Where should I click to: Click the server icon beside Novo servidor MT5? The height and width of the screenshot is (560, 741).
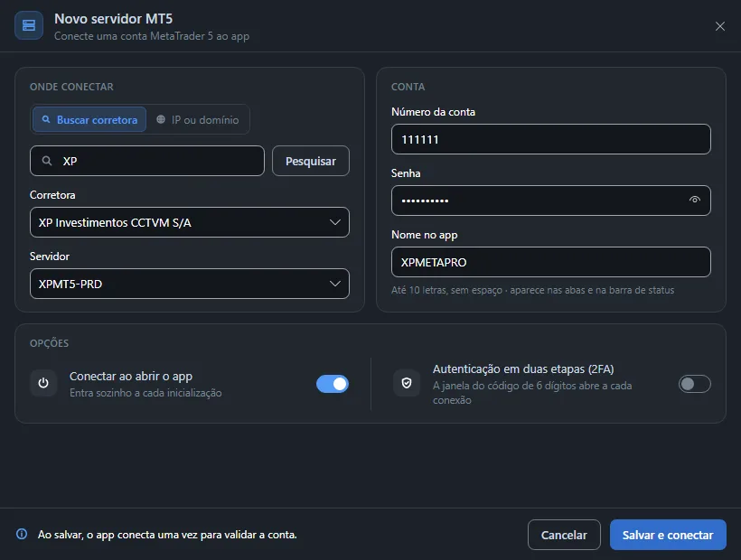29,25
